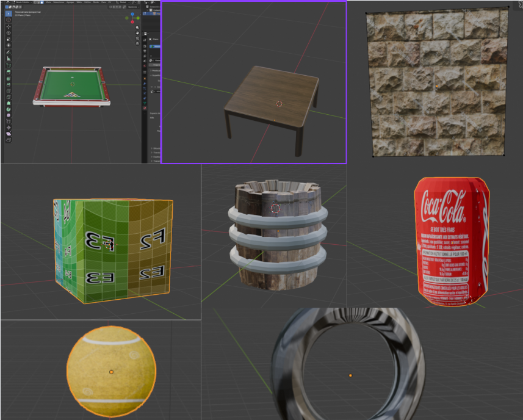Select the Rotate tool

coord(9,33)
